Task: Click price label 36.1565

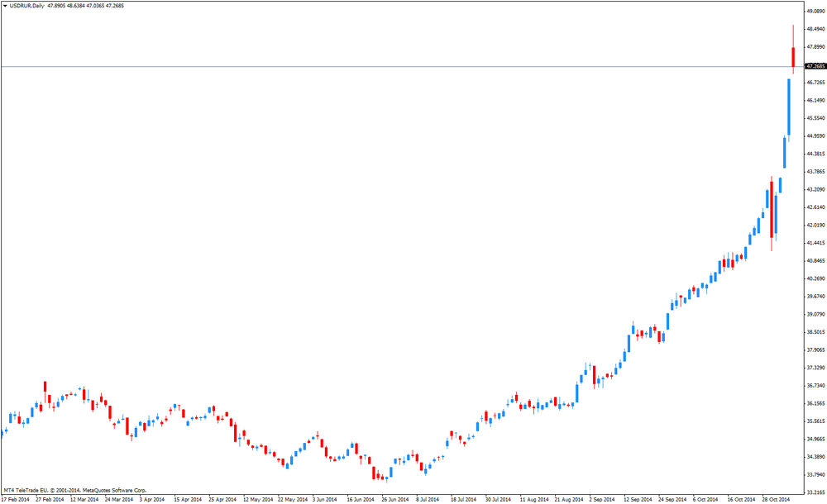Action: coord(815,403)
